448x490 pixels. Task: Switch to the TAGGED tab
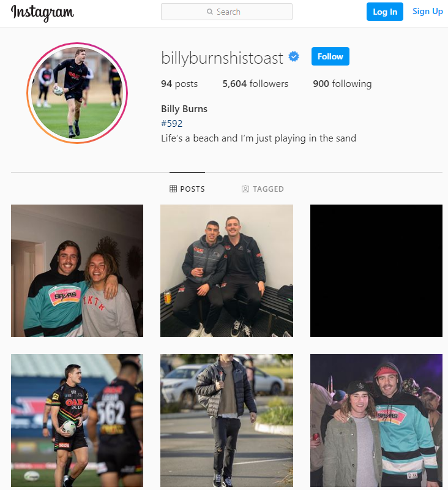263,189
